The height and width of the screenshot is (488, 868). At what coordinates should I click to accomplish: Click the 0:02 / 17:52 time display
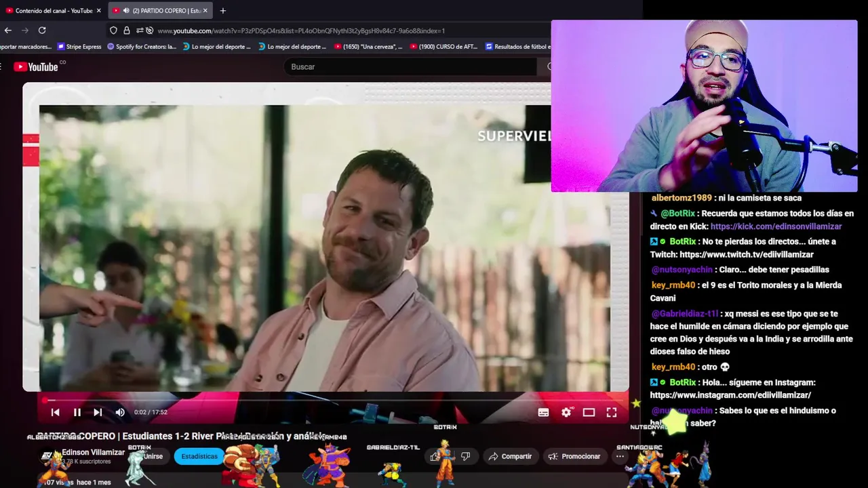(x=151, y=412)
